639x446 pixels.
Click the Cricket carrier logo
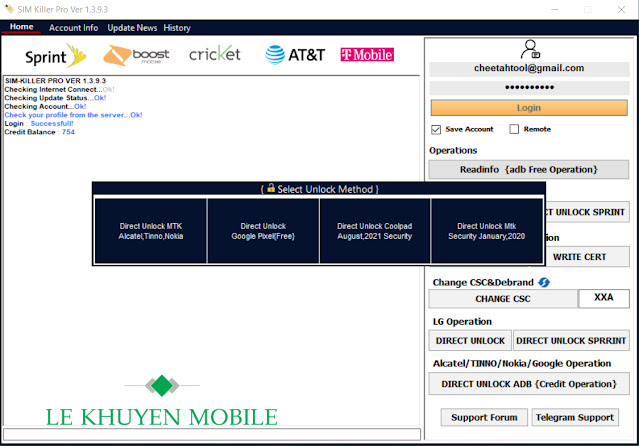point(215,54)
